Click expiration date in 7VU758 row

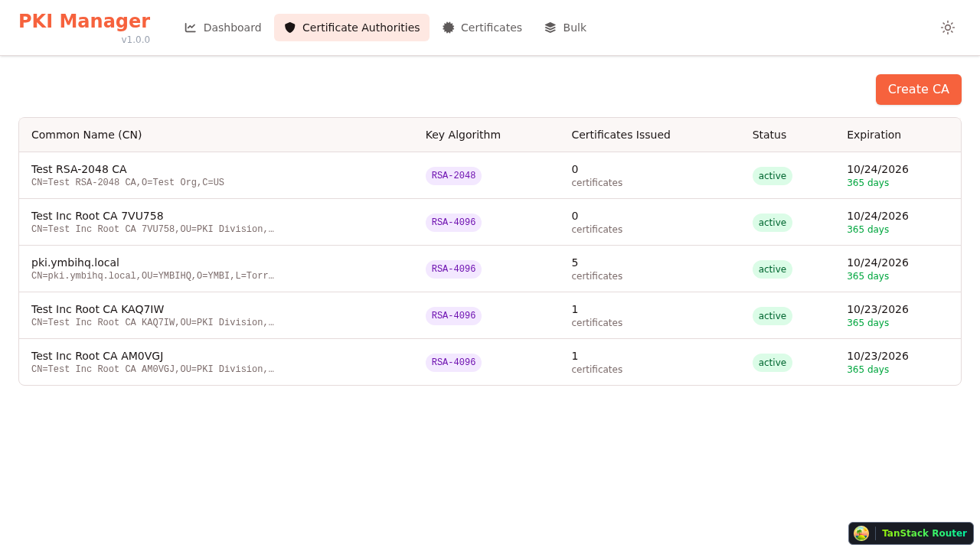(x=877, y=216)
